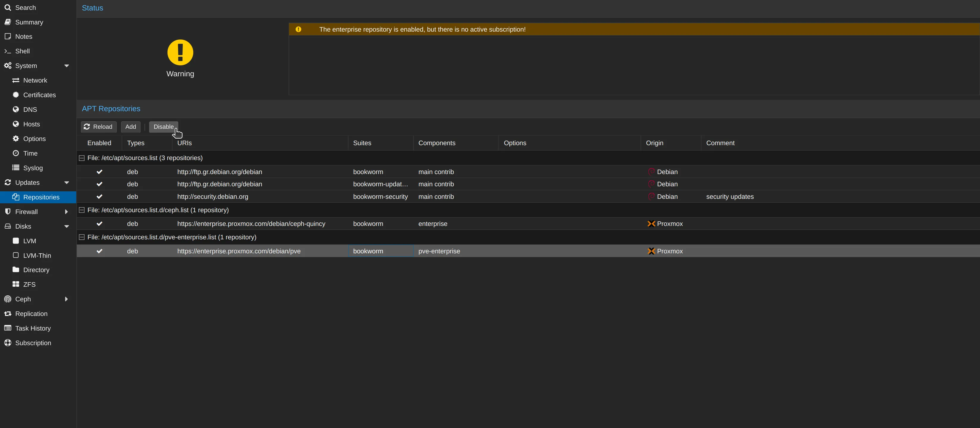980x428 pixels.
Task: Collapse the /etc/apt/sources.list file group
Action: point(82,158)
